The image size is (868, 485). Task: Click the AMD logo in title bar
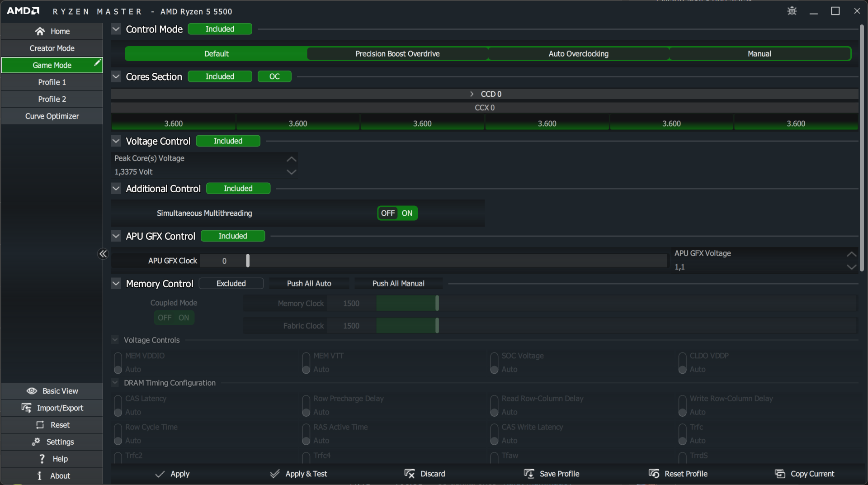[x=23, y=11]
